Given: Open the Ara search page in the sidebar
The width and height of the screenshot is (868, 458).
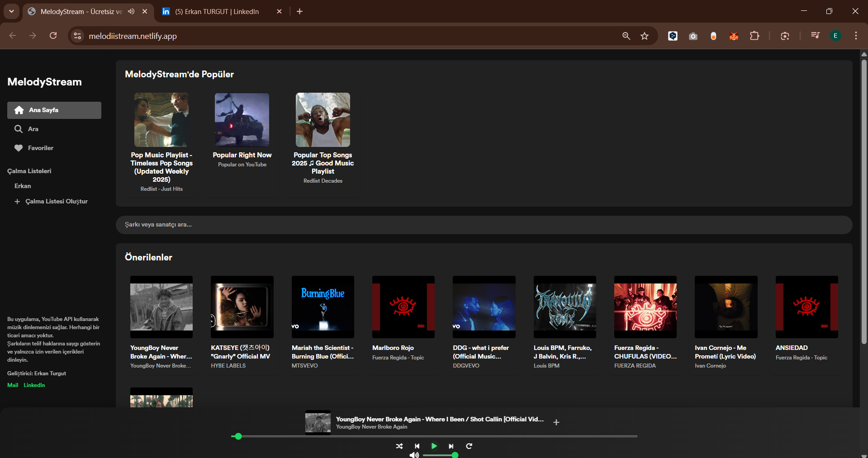Looking at the screenshot, I should [33, 129].
